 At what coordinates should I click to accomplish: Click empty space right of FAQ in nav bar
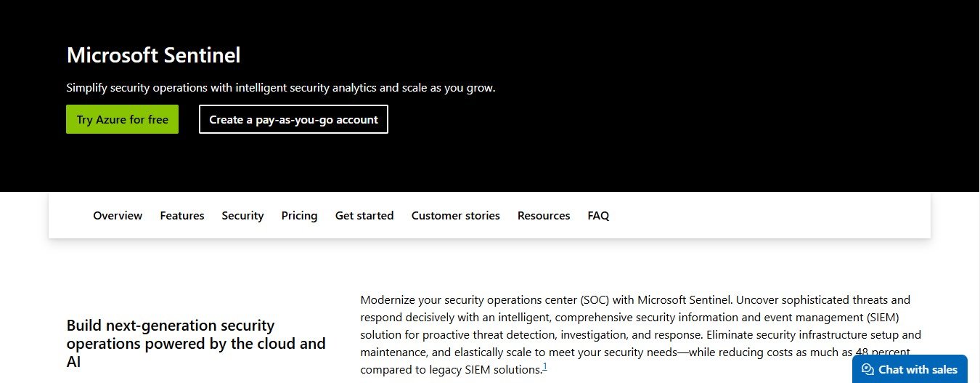[762, 216]
